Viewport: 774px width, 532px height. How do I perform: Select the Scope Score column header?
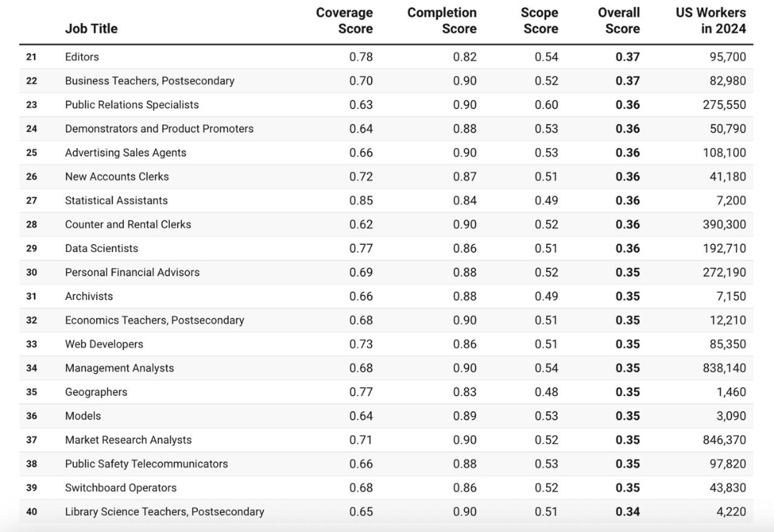(x=540, y=21)
